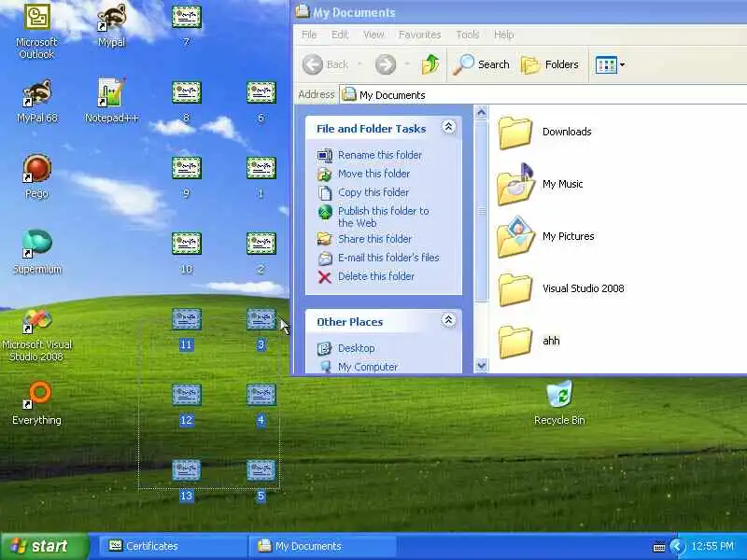The width and height of the screenshot is (747, 560).
Task: Open the Start menu
Action: [x=44, y=546]
